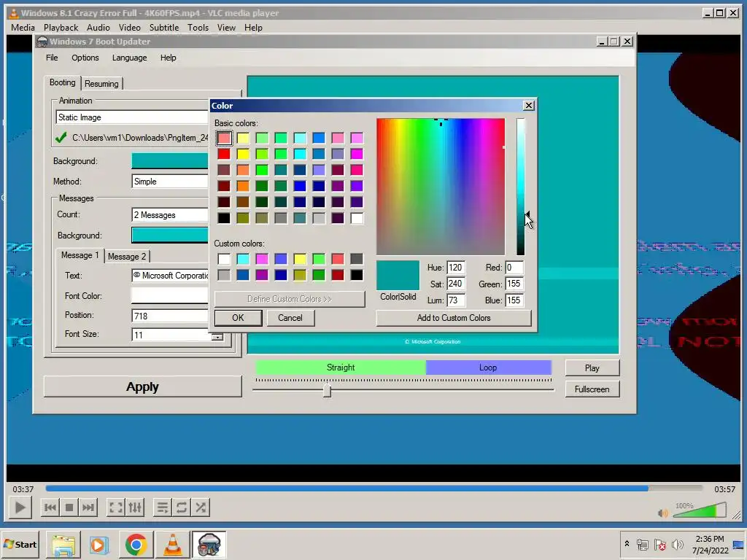Cancel the Color dialog
Screen dimensions: 747x560
point(290,318)
